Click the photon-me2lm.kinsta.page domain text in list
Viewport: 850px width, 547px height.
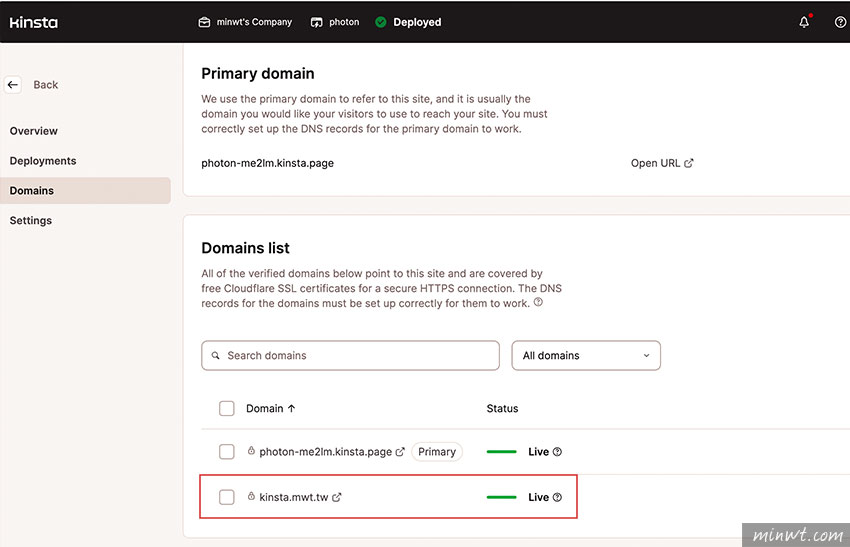click(x=325, y=452)
